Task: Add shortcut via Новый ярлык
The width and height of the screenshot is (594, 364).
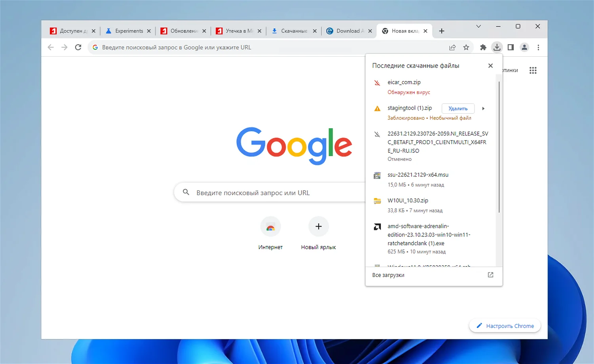Action: (318, 227)
